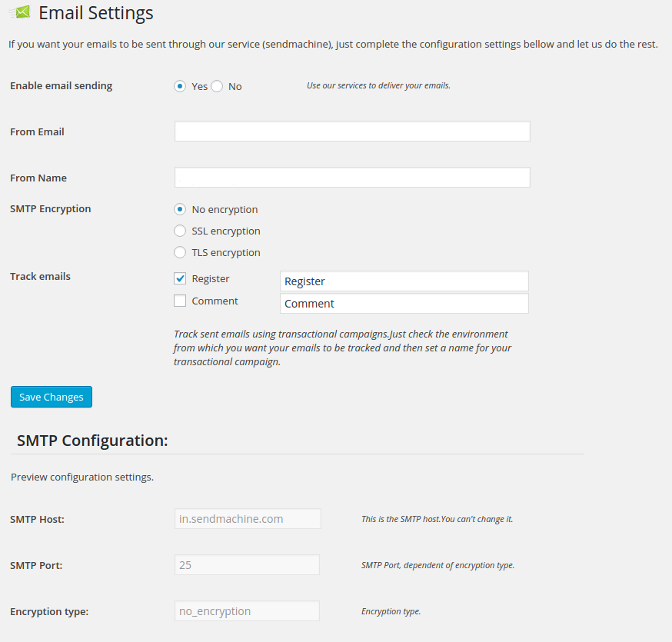The image size is (672, 642).
Task: Click the Track emails label
Action: 40,277
